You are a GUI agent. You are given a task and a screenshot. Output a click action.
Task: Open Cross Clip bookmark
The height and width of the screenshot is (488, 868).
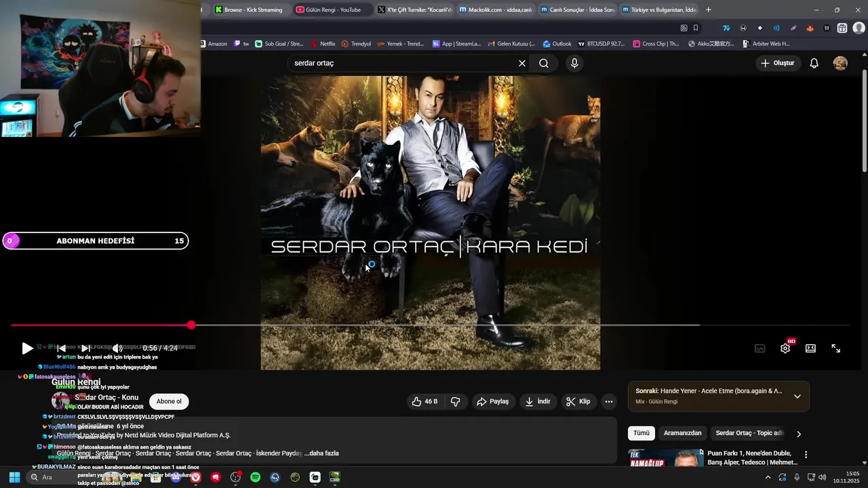click(x=655, y=44)
